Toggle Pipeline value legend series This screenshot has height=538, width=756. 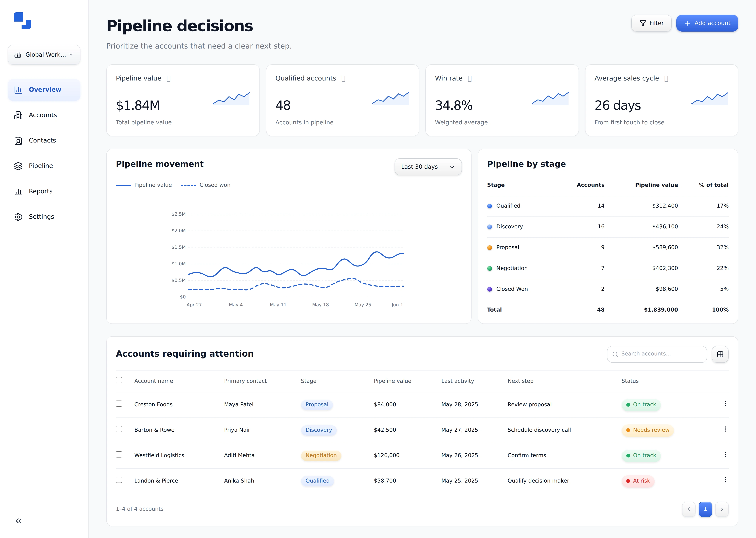point(144,185)
